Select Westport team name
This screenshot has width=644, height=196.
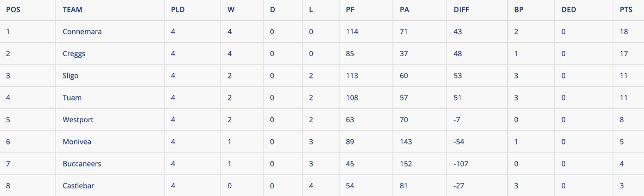(x=78, y=120)
